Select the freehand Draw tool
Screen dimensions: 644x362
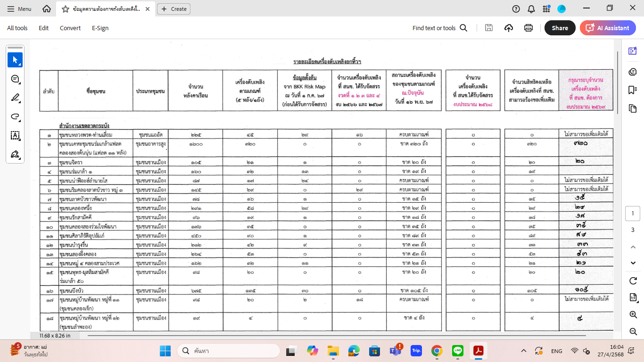pyautogui.click(x=15, y=116)
